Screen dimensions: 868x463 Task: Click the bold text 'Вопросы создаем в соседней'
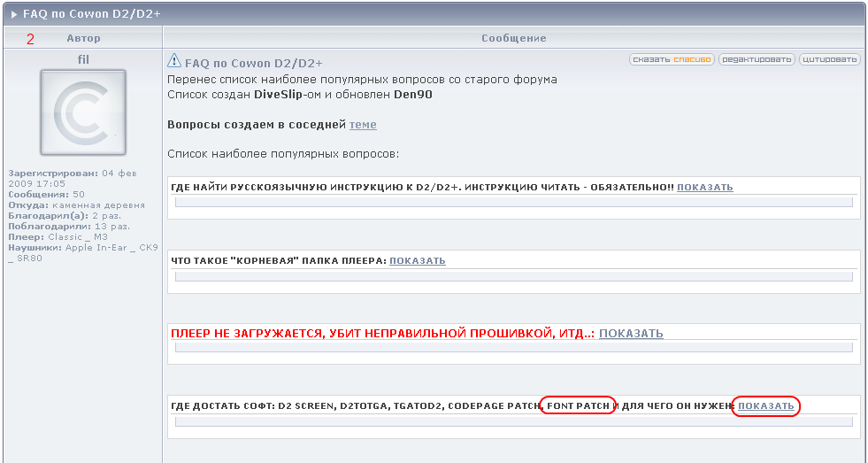click(x=257, y=125)
